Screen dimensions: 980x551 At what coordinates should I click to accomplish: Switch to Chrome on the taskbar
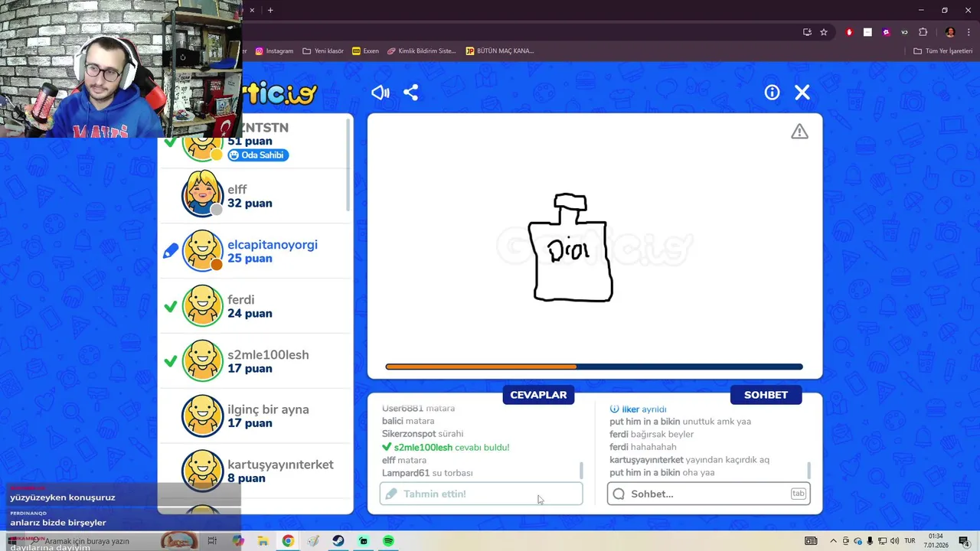point(288,541)
